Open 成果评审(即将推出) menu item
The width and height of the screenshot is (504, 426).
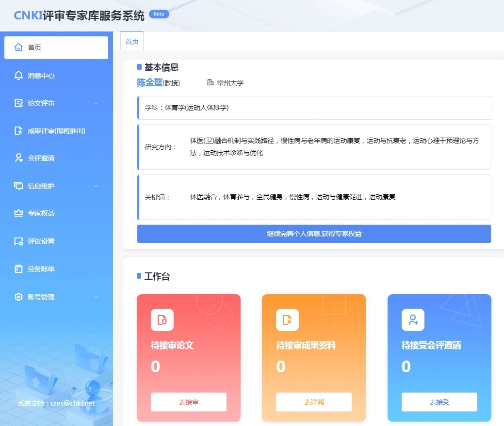tap(56, 131)
